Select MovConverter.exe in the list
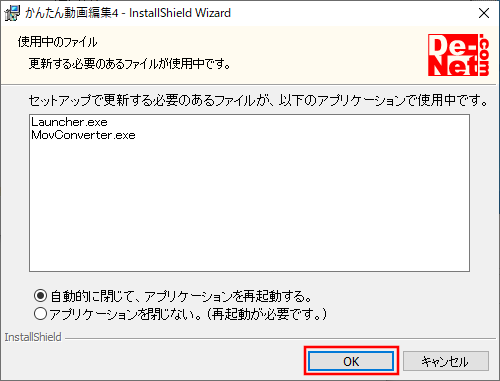This screenshot has height=381, width=500. point(83,135)
